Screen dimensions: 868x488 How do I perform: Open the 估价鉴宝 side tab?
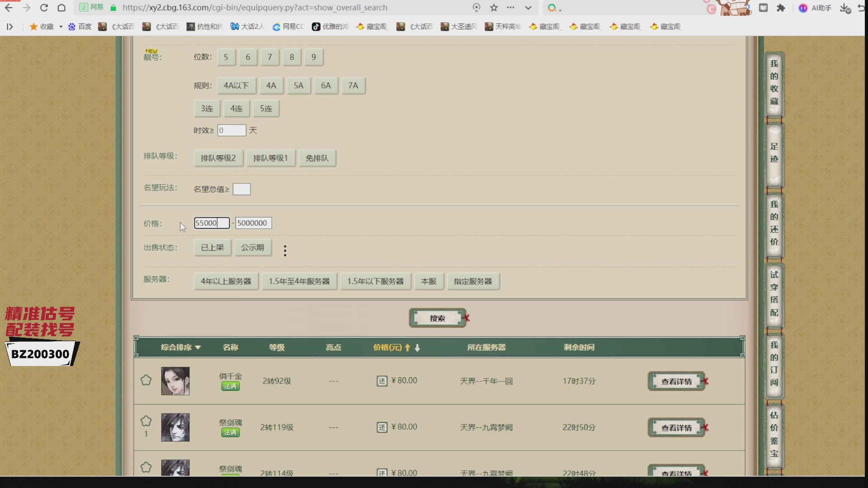774,434
